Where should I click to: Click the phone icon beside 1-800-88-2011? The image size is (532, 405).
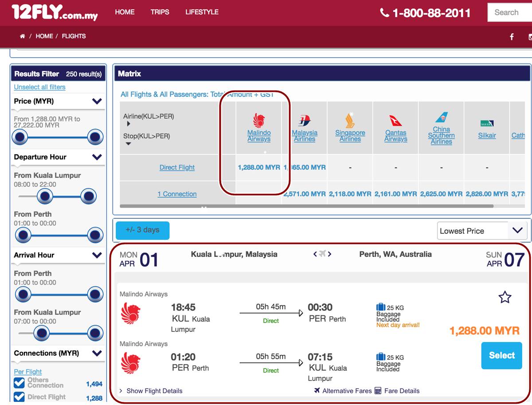[384, 12]
